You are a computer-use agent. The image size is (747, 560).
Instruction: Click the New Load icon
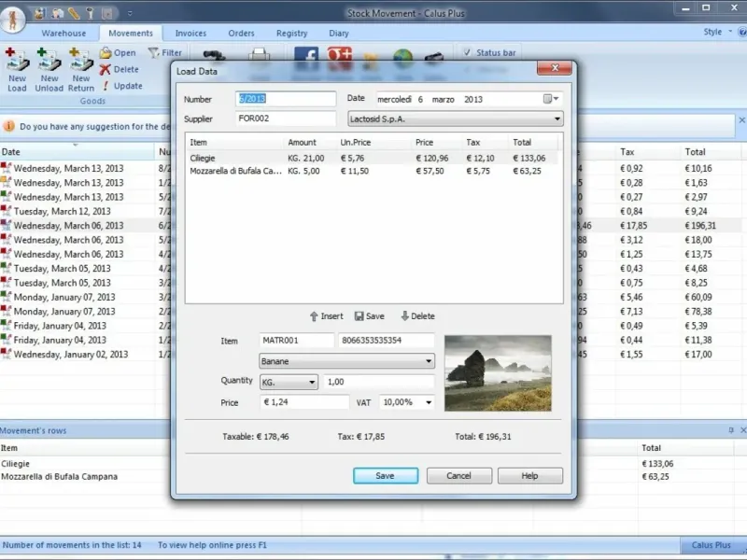[x=17, y=62]
